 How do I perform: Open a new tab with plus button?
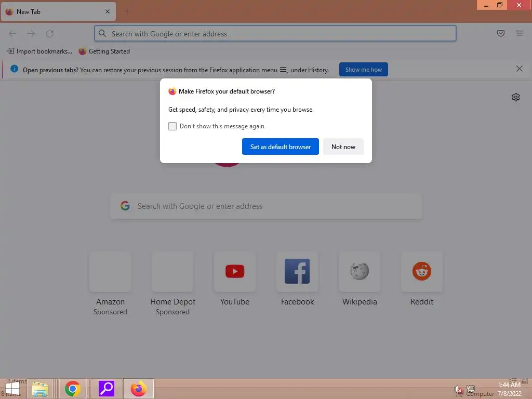click(127, 11)
